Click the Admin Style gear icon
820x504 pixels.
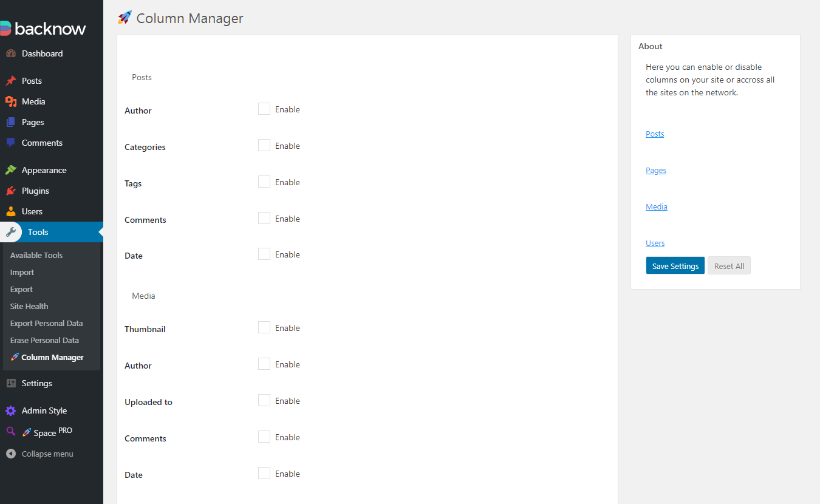[10, 410]
